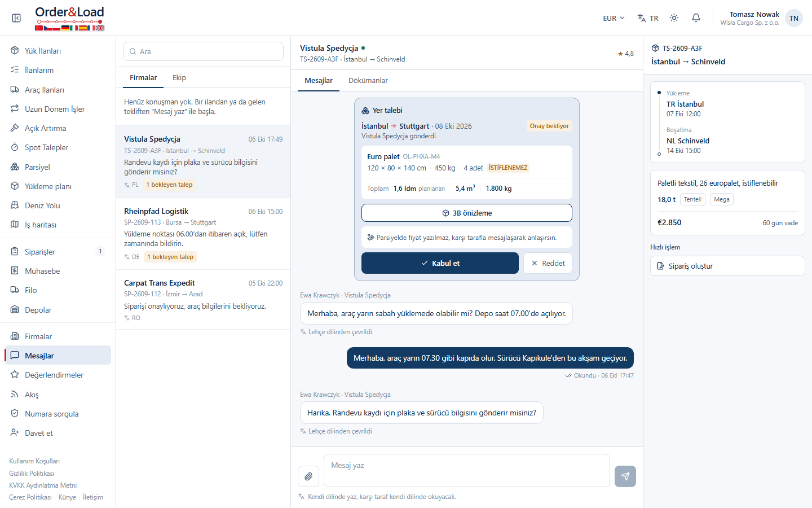
Task: Open the TN user avatar menu
Action: (793, 18)
